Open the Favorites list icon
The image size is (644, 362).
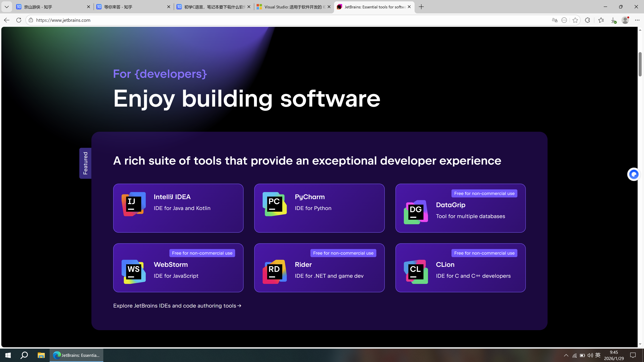point(601,20)
